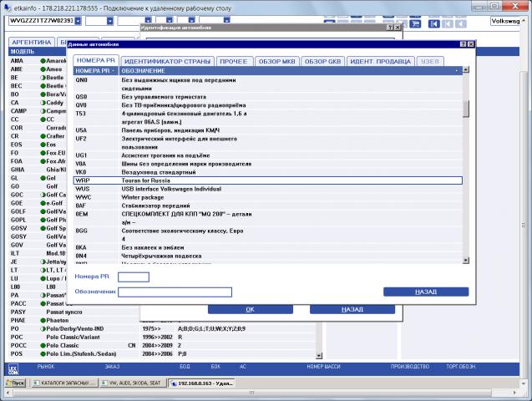Screen dimensions: 532x401
Task: Click OK in the Идентификация dialog behind
Action: pos(250,309)
